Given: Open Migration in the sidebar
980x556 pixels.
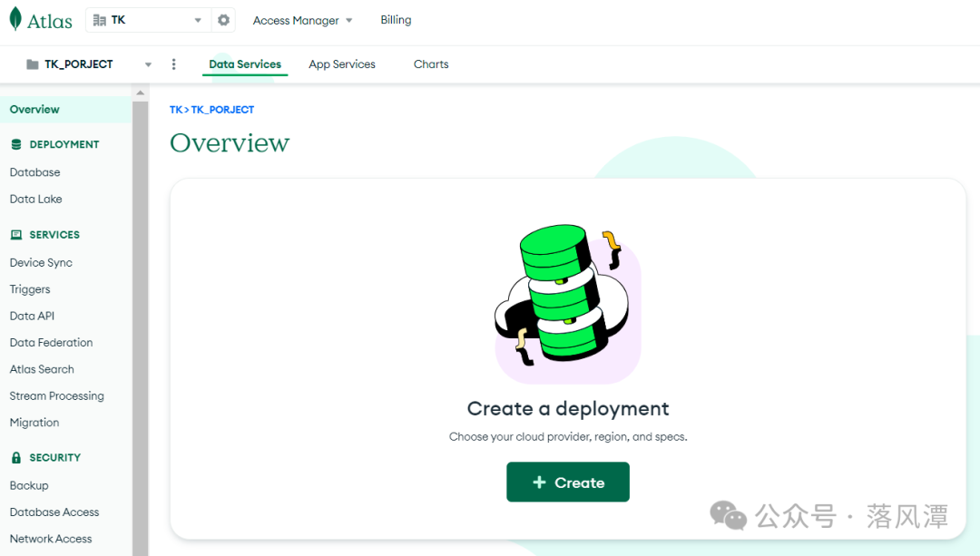Looking at the screenshot, I should tap(34, 423).
